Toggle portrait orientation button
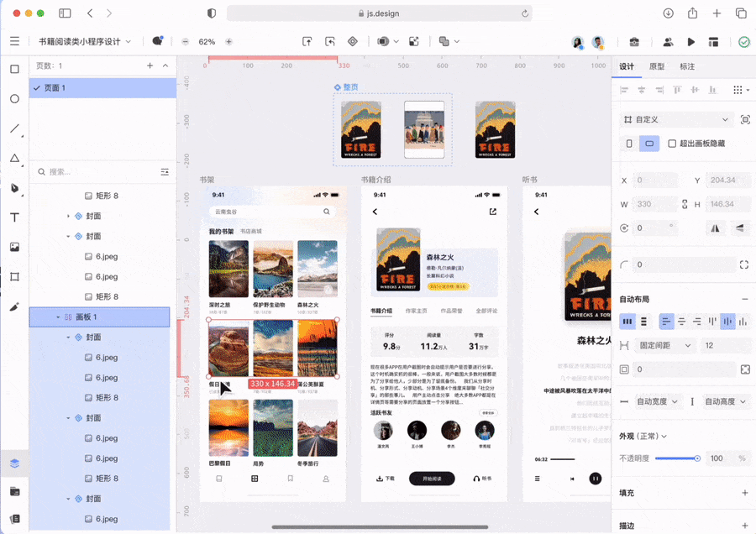Image resolution: width=756 pixels, height=534 pixels. (629, 144)
